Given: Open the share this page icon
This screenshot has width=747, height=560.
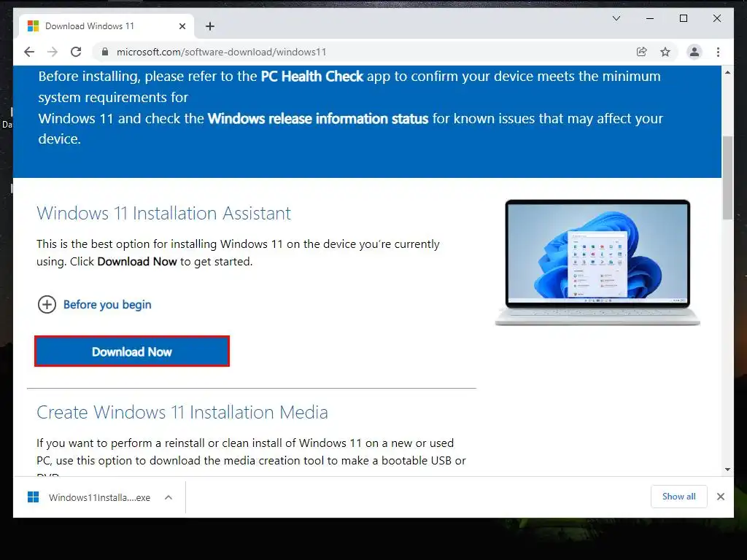Looking at the screenshot, I should click(x=642, y=52).
